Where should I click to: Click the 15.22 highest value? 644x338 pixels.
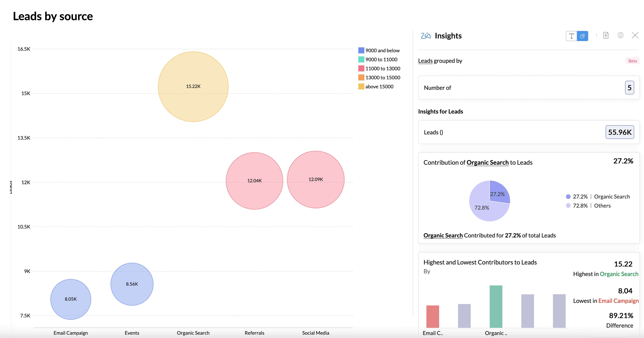click(623, 264)
